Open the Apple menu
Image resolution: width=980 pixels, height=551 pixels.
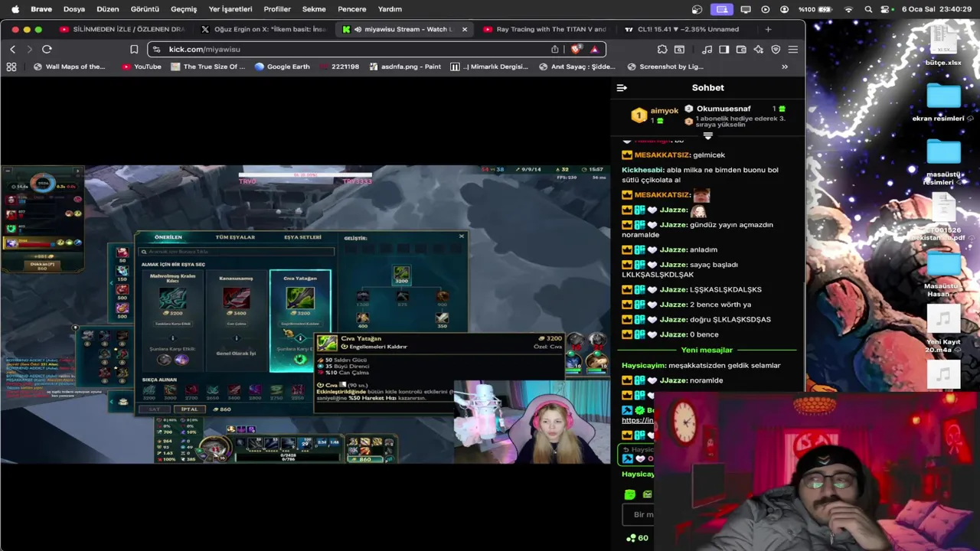(x=15, y=9)
